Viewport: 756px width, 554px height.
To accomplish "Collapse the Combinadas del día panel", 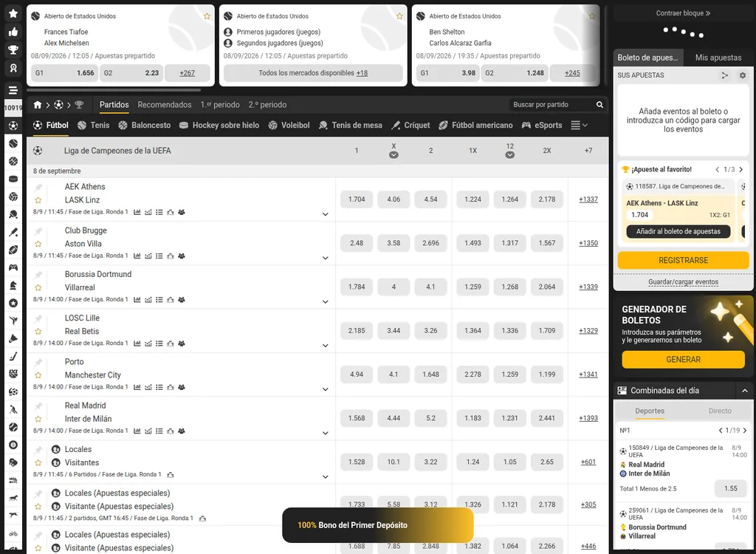I will 744,391.
